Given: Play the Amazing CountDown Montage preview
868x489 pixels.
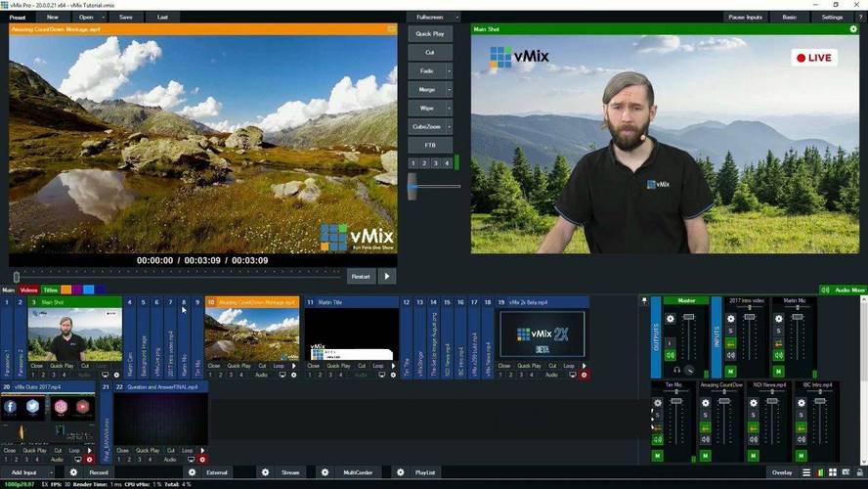Looking at the screenshot, I should (387, 277).
